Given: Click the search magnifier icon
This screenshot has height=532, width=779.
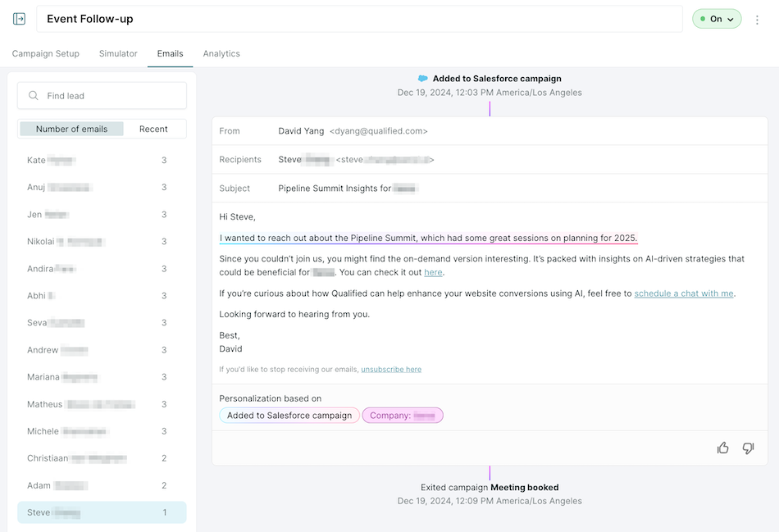Looking at the screenshot, I should point(34,95).
